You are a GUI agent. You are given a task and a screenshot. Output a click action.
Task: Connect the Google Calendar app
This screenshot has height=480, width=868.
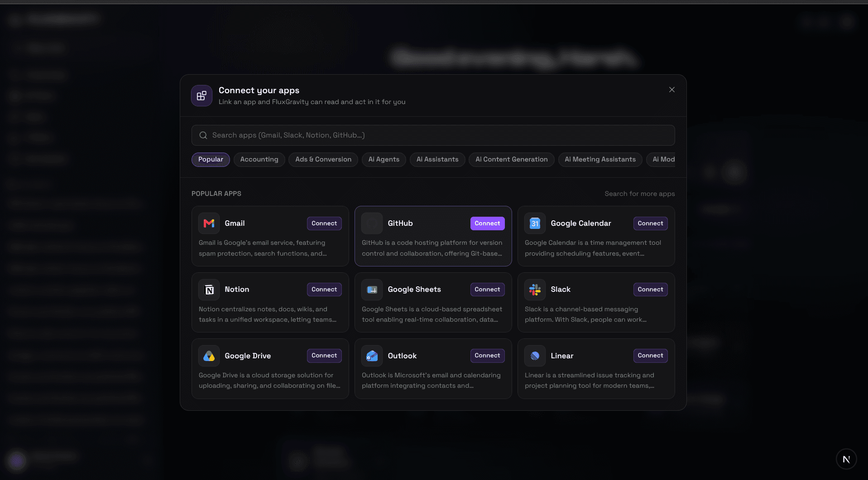[650, 223]
